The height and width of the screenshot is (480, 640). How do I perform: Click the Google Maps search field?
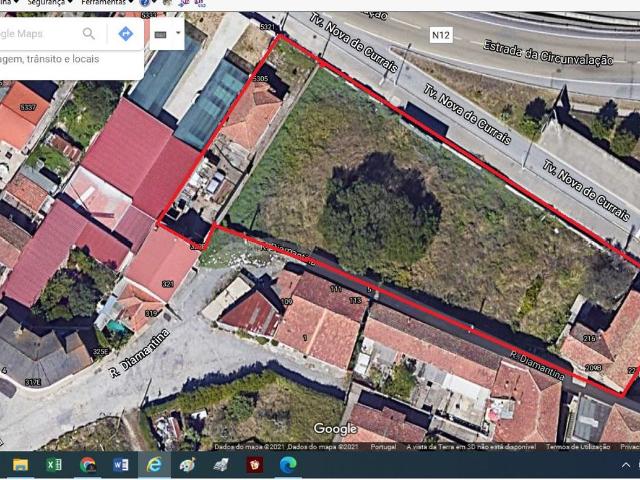[x=41, y=33]
